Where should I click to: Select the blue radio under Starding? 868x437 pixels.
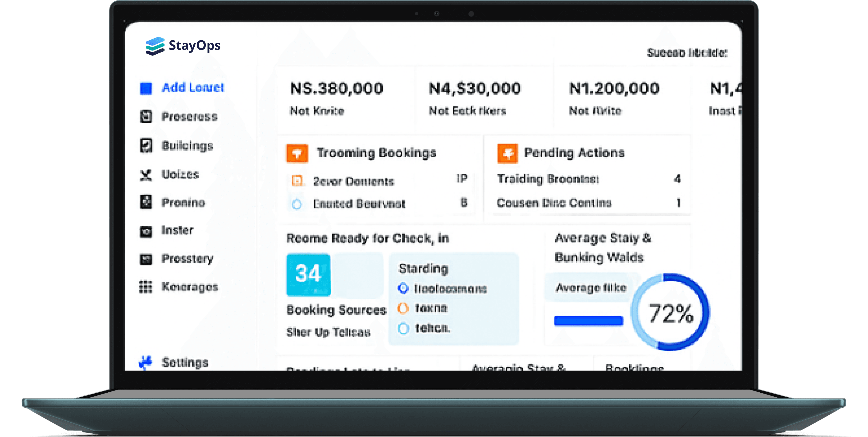coord(403,288)
